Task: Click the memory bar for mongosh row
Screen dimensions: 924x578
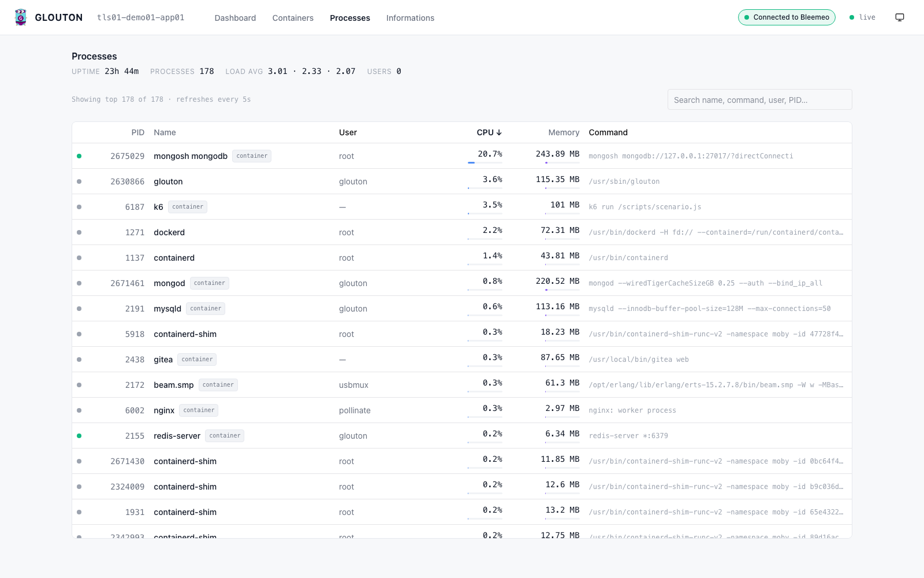Action: [x=562, y=163]
